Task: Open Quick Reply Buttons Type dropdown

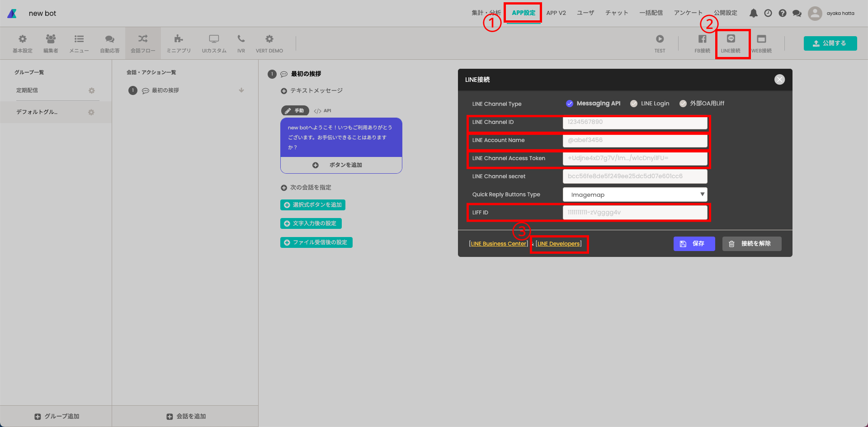Action: 635,195
